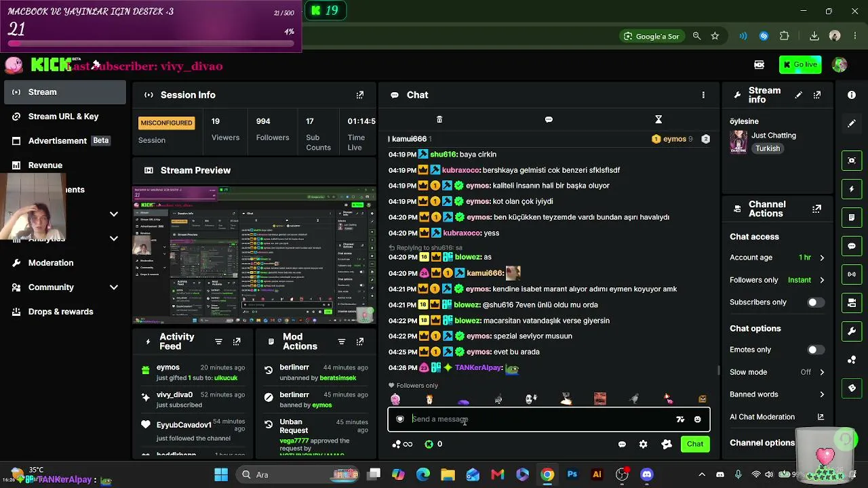Click the green Go live button
The image size is (868, 488).
(800, 64)
